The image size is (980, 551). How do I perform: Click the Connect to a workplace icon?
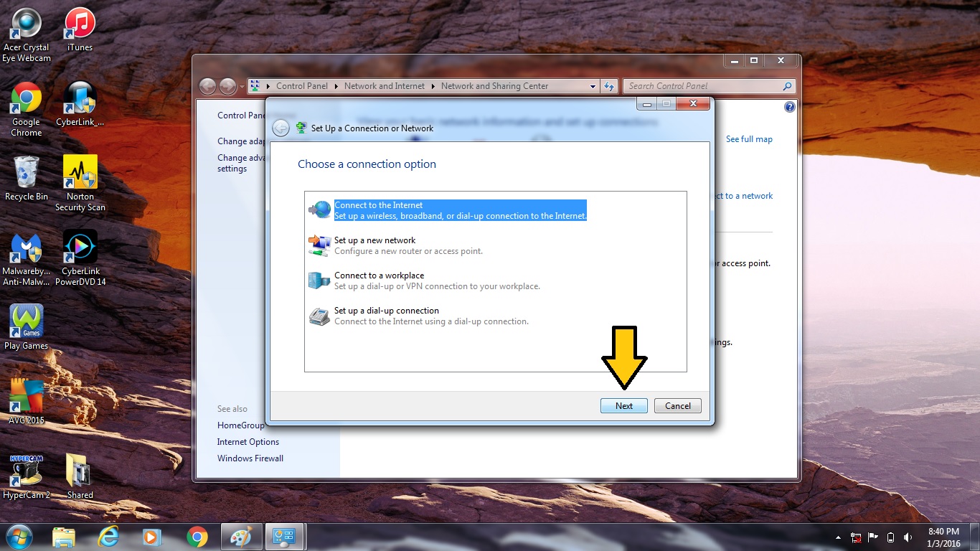point(319,281)
